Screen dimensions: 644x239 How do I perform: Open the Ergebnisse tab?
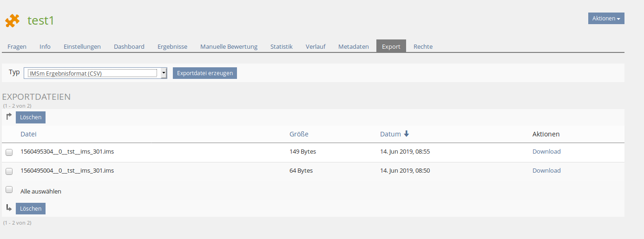click(x=172, y=46)
